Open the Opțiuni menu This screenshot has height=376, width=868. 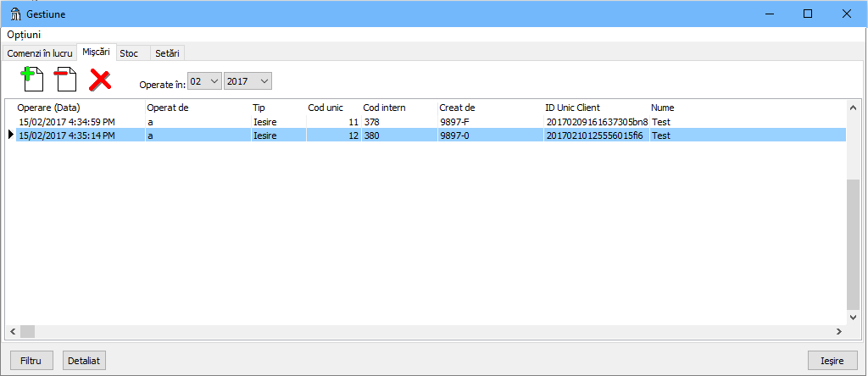pos(24,35)
